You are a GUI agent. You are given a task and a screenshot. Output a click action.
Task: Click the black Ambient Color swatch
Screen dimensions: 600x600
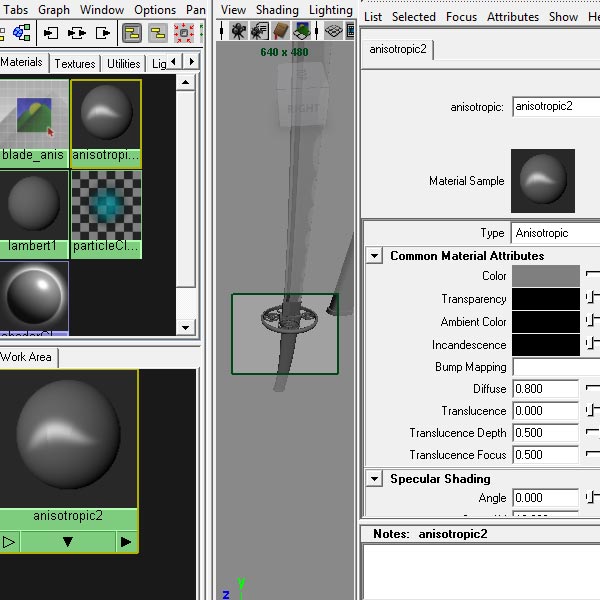coord(546,321)
